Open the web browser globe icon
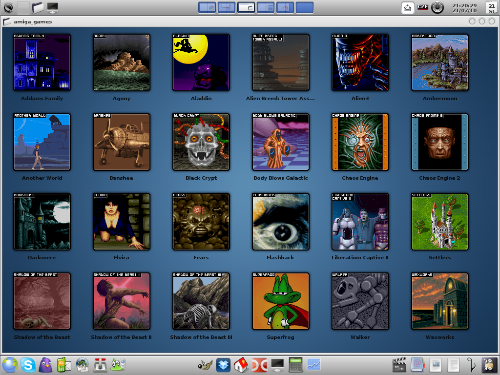The width and height of the screenshot is (500, 375). pos(10,365)
